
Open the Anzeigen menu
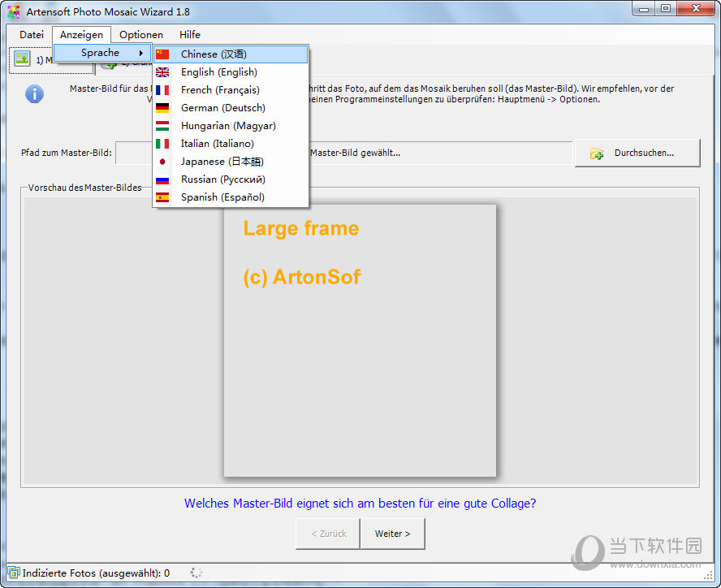click(81, 34)
